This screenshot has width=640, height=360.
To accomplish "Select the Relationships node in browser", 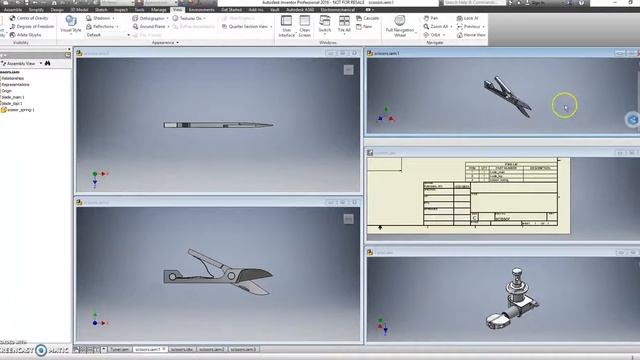I will pos(13,78).
